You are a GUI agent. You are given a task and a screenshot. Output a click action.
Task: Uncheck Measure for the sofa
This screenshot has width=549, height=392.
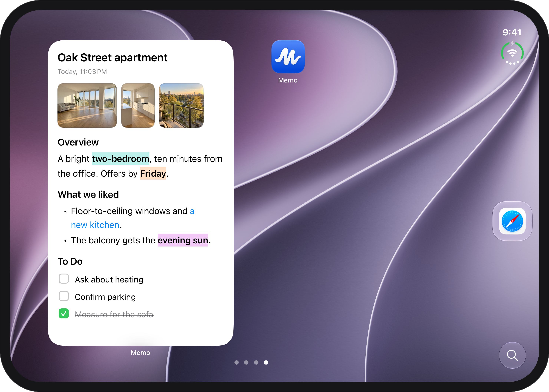(x=64, y=313)
